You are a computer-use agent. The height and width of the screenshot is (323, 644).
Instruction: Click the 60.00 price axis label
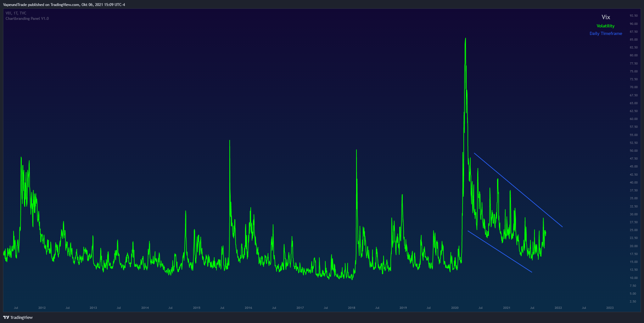pyautogui.click(x=634, y=119)
